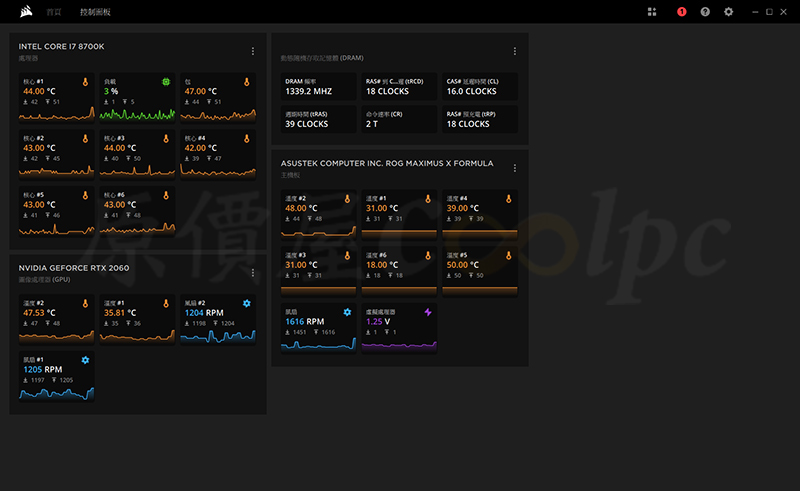Select the CAS latency 16.0 CLOCKS tile

coord(480,86)
